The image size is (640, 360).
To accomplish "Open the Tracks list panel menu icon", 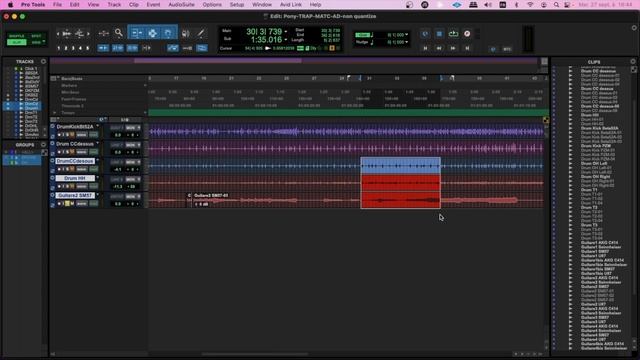I will [44, 62].
